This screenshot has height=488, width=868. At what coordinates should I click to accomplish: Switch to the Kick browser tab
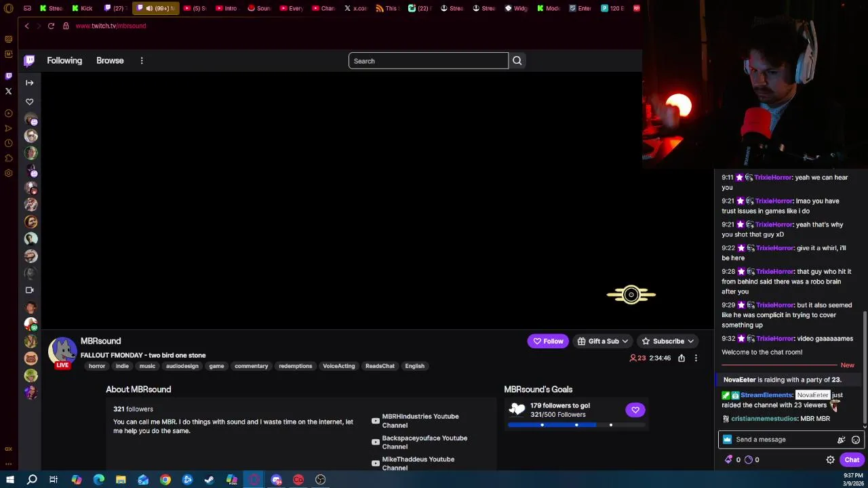pyautogui.click(x=81, y=8)
